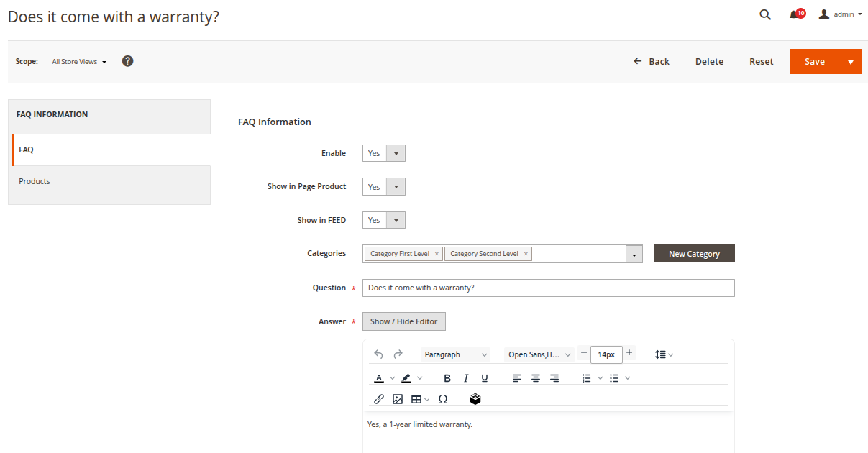Center align the answer text

(x=536, y=378)
